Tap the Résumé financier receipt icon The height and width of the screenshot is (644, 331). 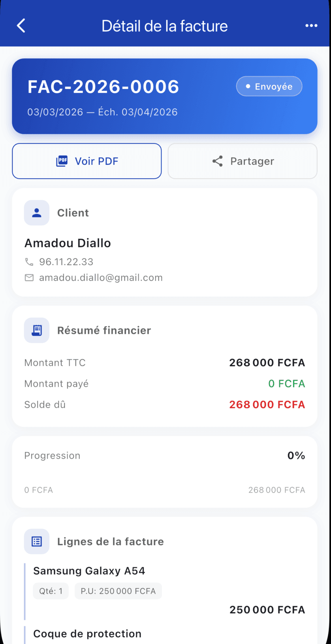37,330
